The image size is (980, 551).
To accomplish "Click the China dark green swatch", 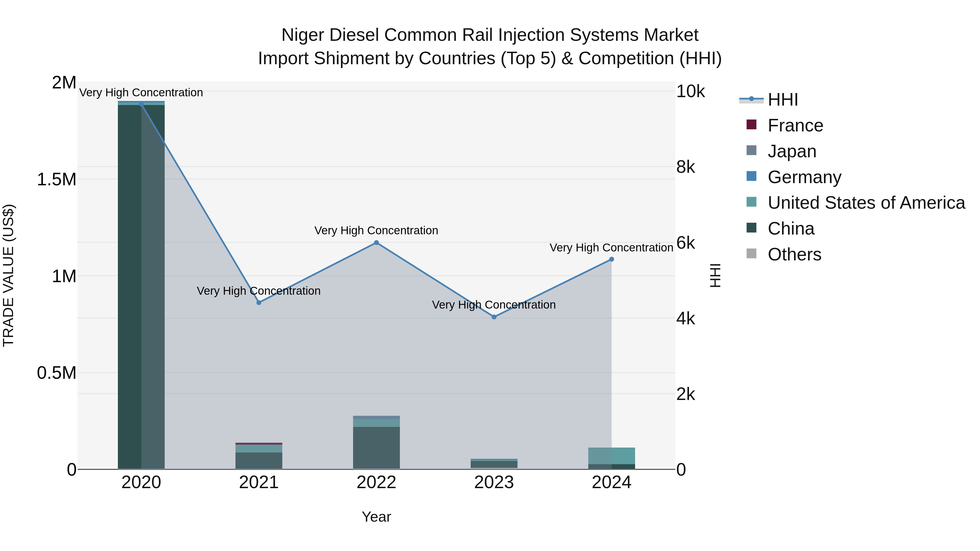I will (x=751, y=228).
